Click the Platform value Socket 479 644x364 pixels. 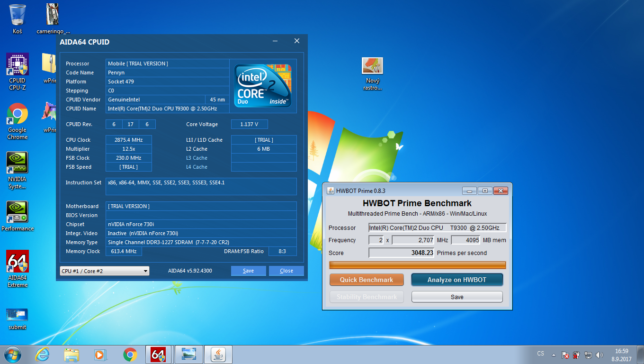(x=168, y=82)
